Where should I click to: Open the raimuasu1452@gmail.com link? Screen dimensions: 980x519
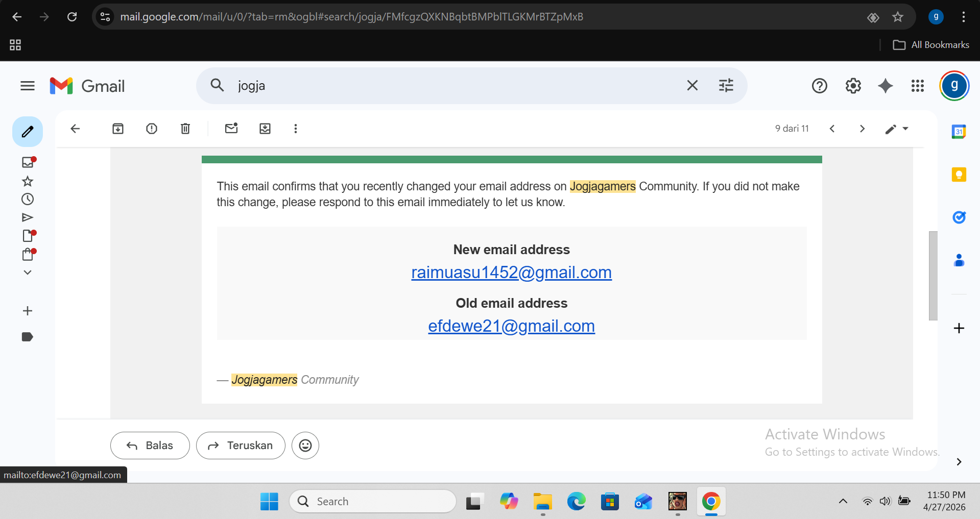[x=511, y=273]
